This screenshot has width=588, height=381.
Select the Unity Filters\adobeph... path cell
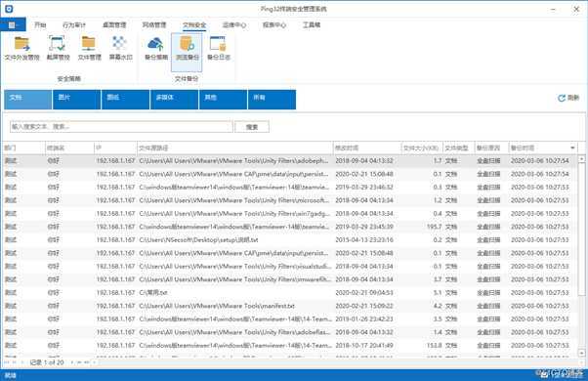(234, 161)
